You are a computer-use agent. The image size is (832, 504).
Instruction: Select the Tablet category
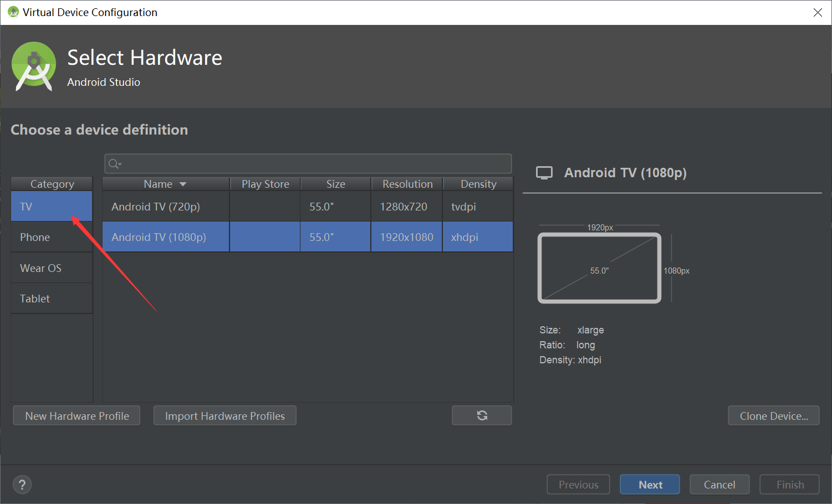pos(52,299)
